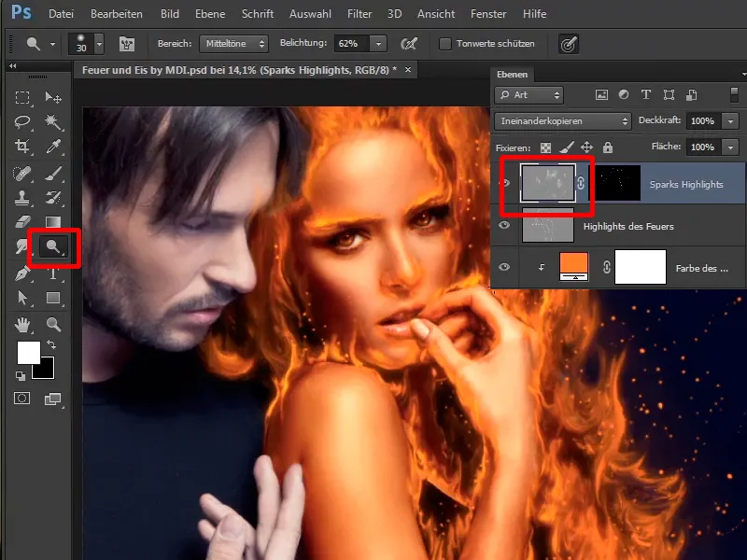
Task: Select the History Brush tool
Action: tap(53, 198)
